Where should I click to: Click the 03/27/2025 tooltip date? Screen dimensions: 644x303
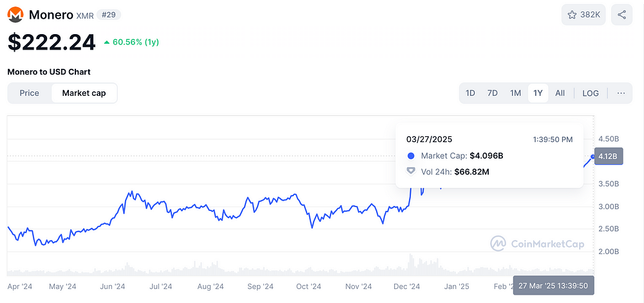tap(429, 140)
